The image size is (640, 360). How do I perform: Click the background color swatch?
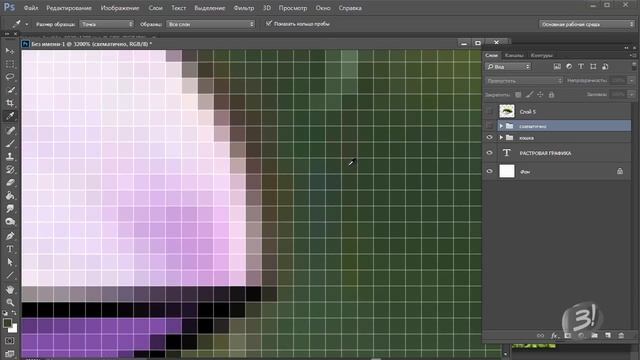tap(13, 328)
